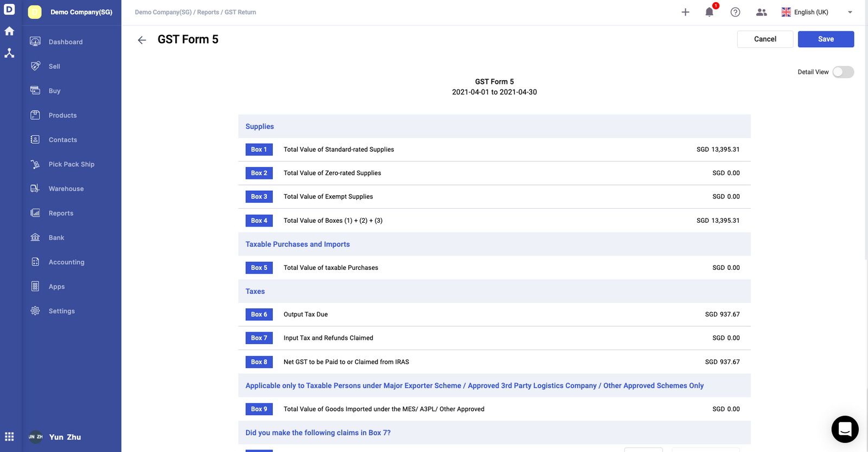Go back using the arrow beside GST Form 5

coord(142,40)
